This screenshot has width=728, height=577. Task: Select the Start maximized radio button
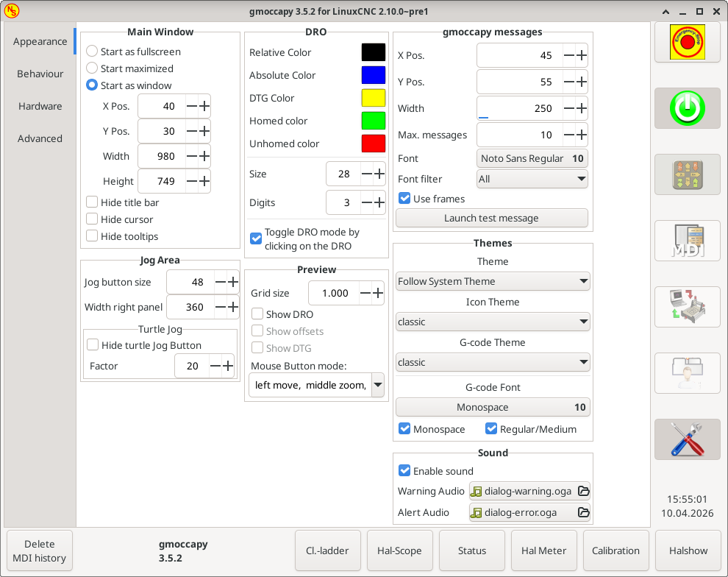point(92,68)
